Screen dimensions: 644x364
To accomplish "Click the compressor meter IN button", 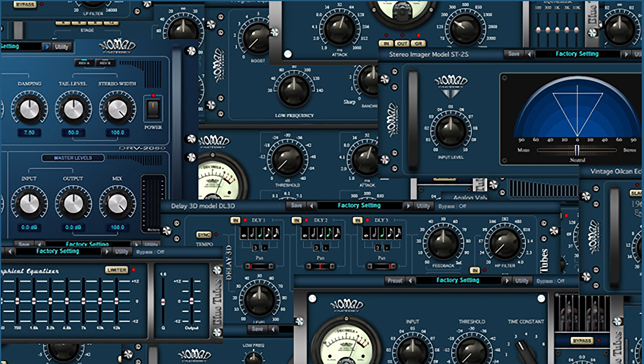I will (386, 43).
